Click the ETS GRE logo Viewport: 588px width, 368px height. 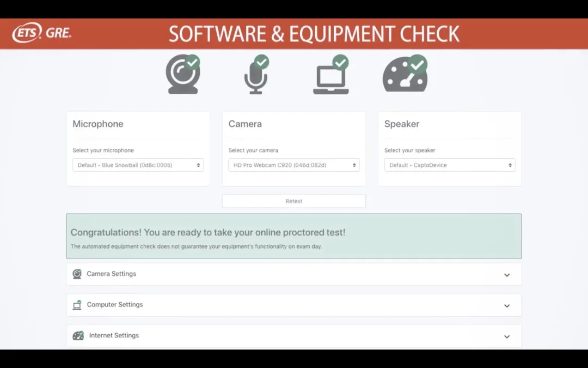pyautogui.click(x=42, y=33)
